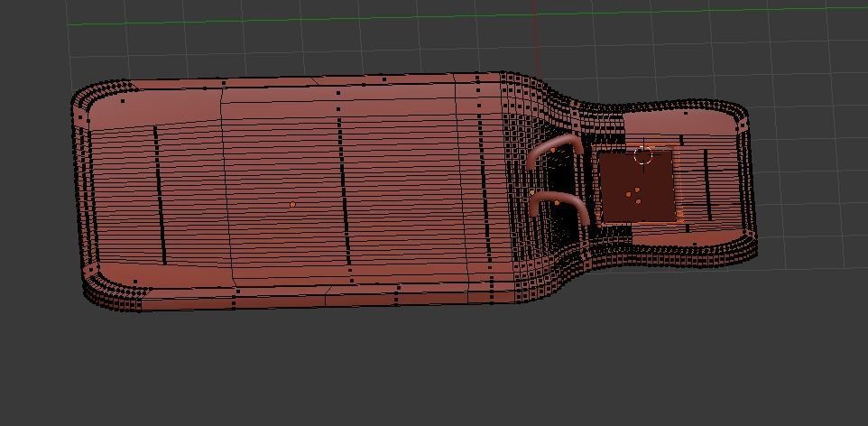
Task: Select the lower curved handle tube
Action: [558, 208]
